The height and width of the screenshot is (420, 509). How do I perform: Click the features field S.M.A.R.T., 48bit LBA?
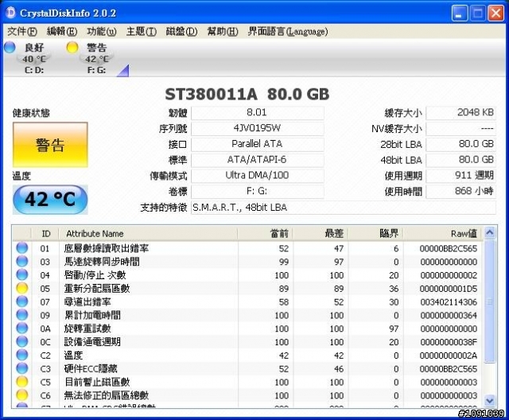tap(344, 208)
